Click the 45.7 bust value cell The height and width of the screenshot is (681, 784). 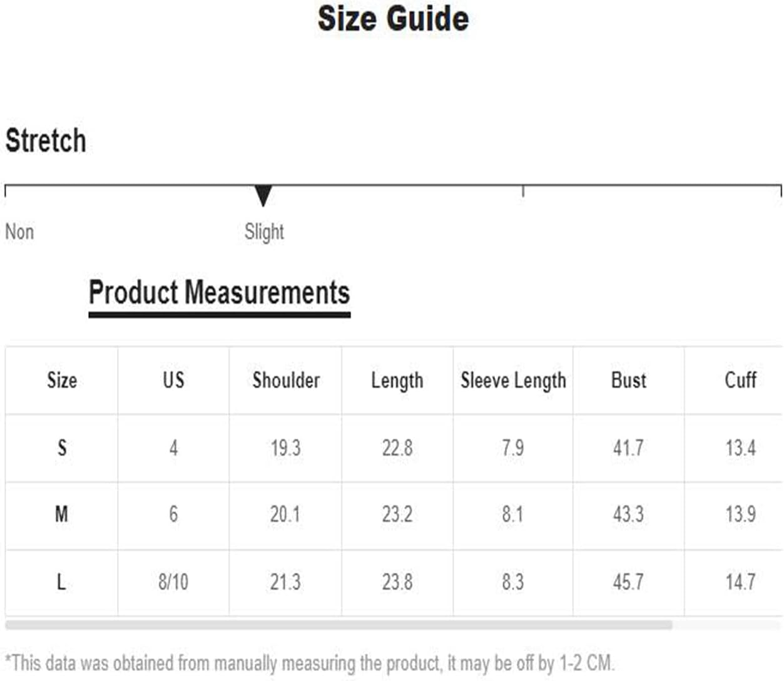click(x=628, y=582)
